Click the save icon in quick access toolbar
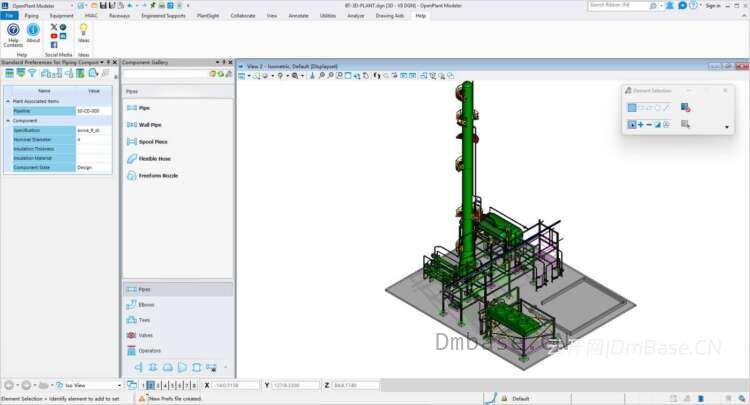The image size is (750, 405). click(x=102, y=5)
